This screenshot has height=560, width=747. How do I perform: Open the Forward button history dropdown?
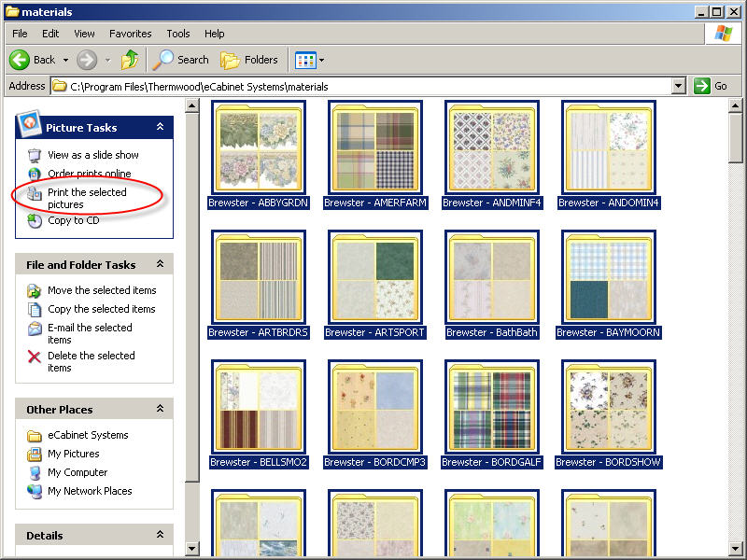[107, 60]
